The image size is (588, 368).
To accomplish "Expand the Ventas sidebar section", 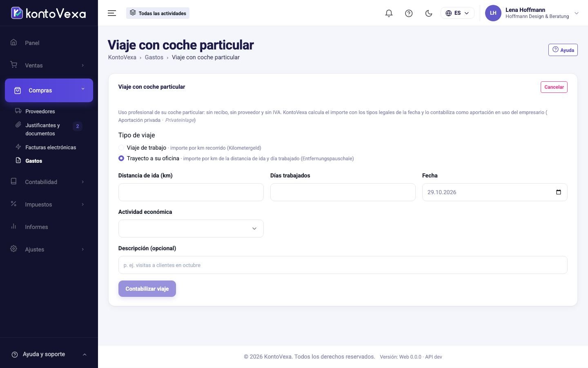I will point(49,65).
